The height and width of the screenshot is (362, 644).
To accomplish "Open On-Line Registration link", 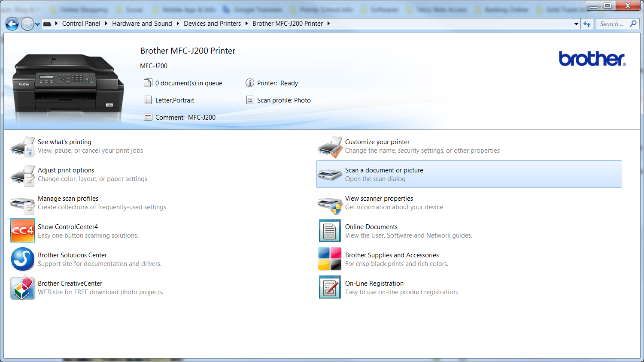I will click(374, 284).
